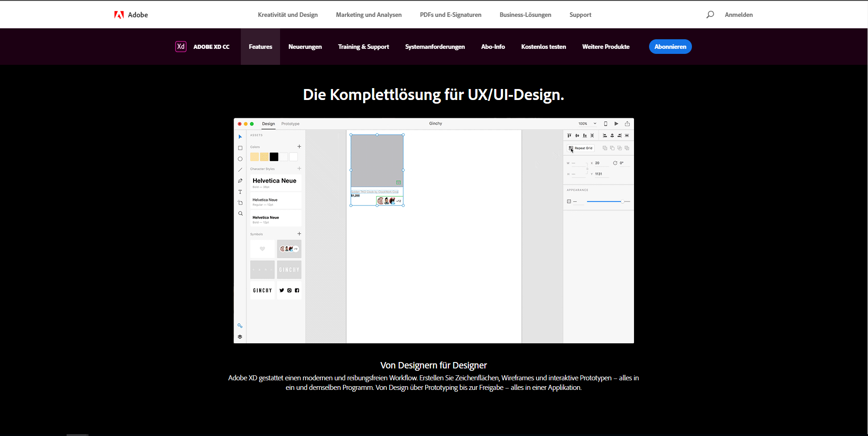The width and height of the screenshot is (868, 436).
Task: Click the play preview button in XD
Action: click(616, 124)
